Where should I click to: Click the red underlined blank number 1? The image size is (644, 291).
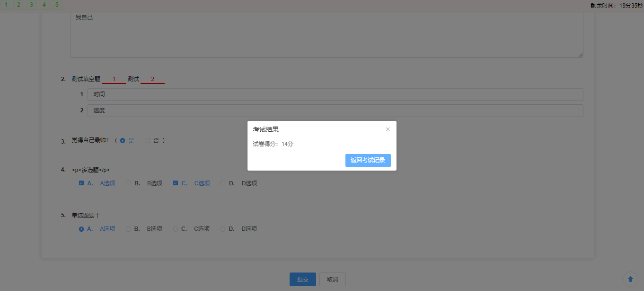[114, 79]
